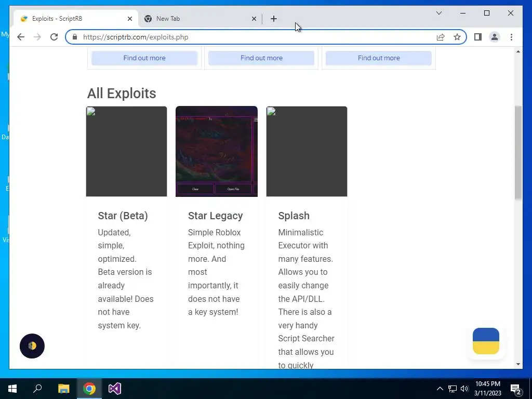Image resolution: width=532 pixels, height=399 pixels.
Task: Bookmark this page with the star
Action: (x=457, y=37)
